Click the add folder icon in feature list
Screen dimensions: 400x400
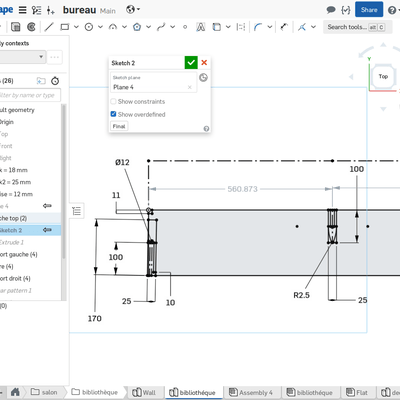[x=41, y=81]
